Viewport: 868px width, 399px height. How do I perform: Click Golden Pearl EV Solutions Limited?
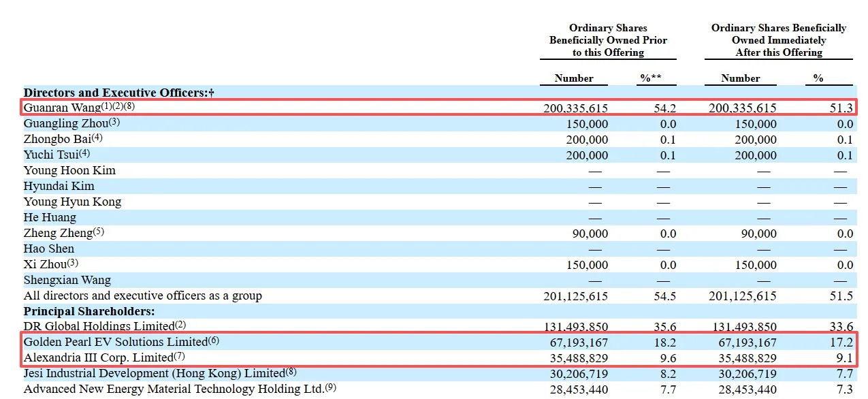click(115, 342)
